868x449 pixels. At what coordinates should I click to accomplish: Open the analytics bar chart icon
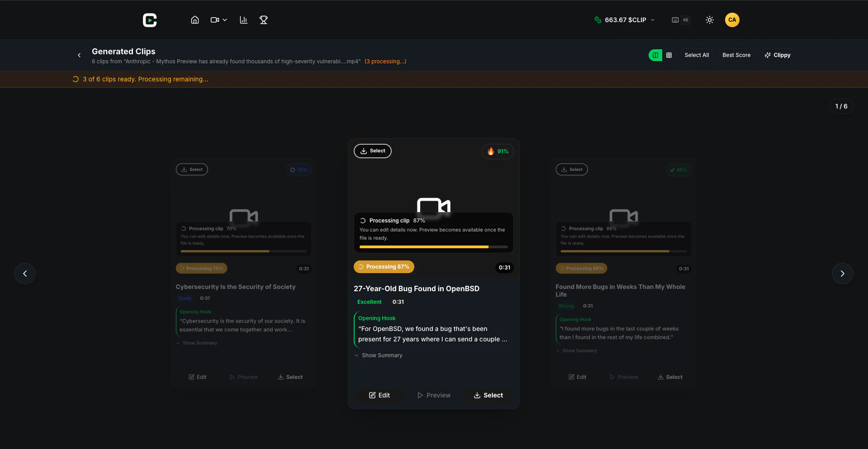point(243,19)
